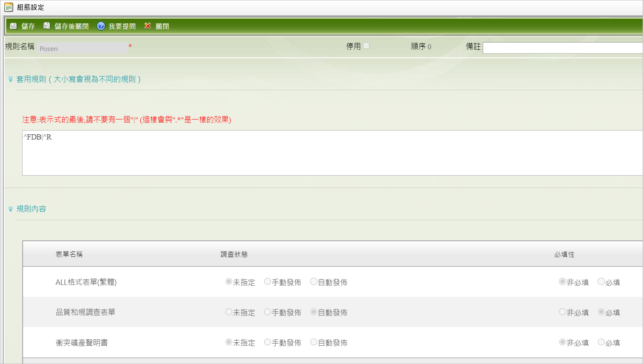
Task: Click the 表單名稱 column header
Action: click(69, 254)
